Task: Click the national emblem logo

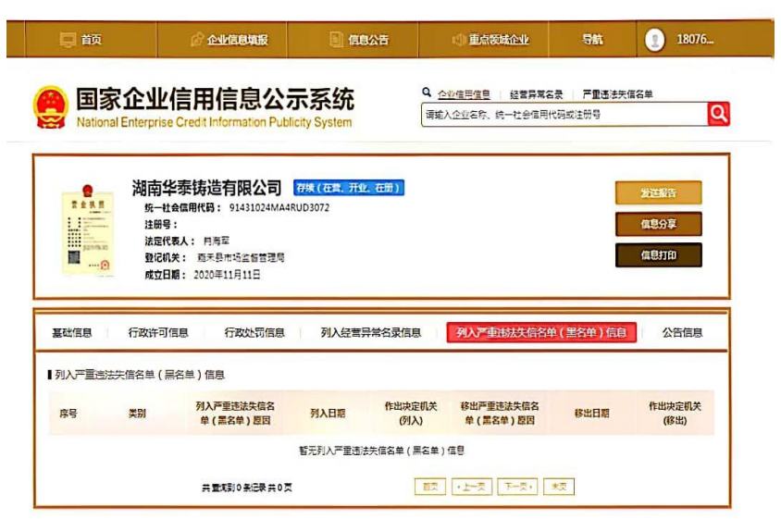Action: [x=50, y=107]
